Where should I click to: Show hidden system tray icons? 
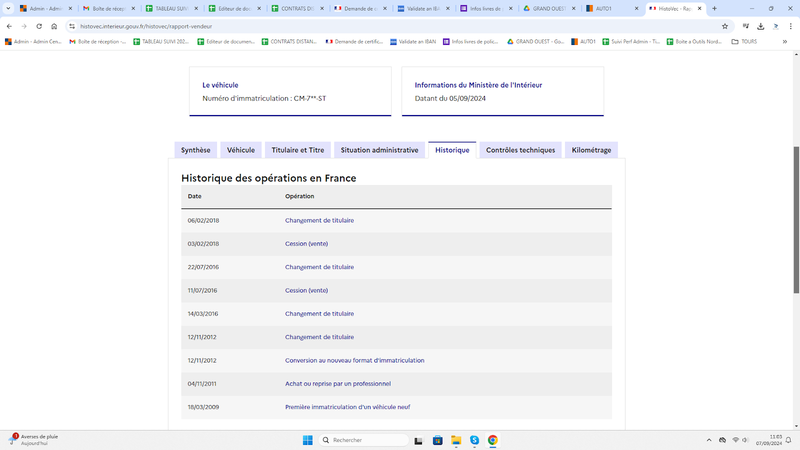click(x=709, y=440)
